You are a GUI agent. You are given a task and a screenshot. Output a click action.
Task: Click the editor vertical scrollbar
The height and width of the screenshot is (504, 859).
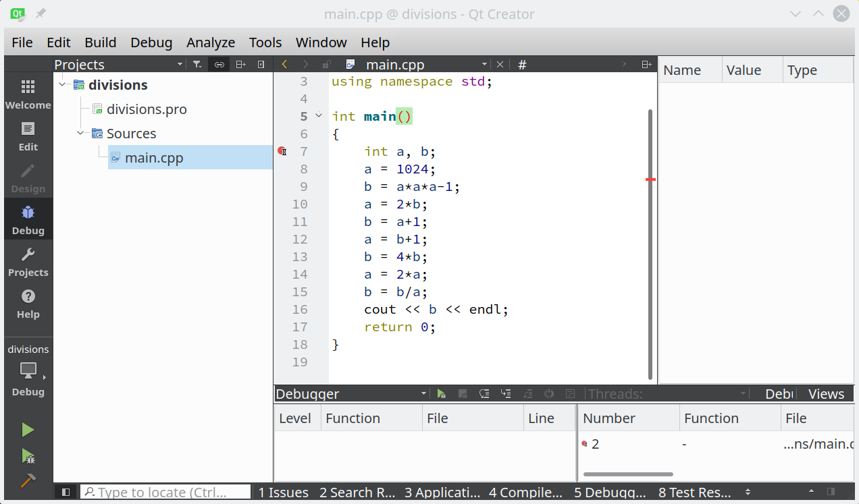(x=650, y=244)
